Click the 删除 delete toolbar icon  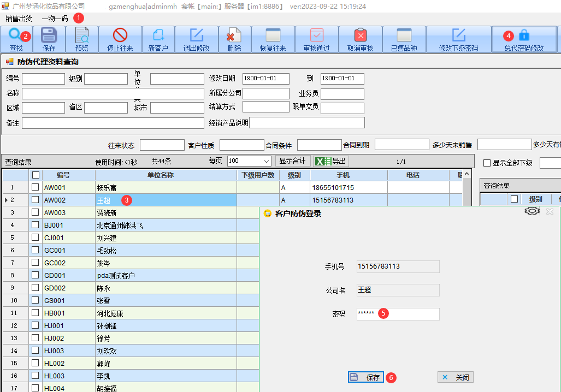234,35
